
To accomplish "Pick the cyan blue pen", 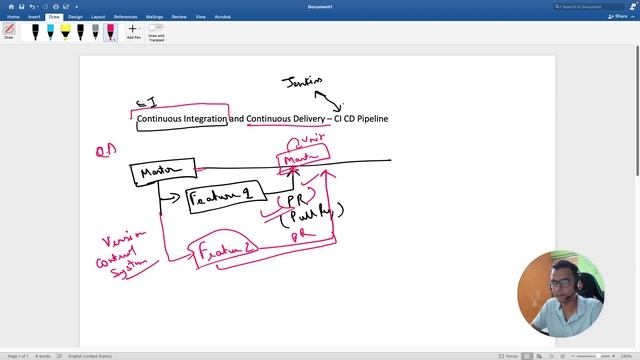I will 50,32.
